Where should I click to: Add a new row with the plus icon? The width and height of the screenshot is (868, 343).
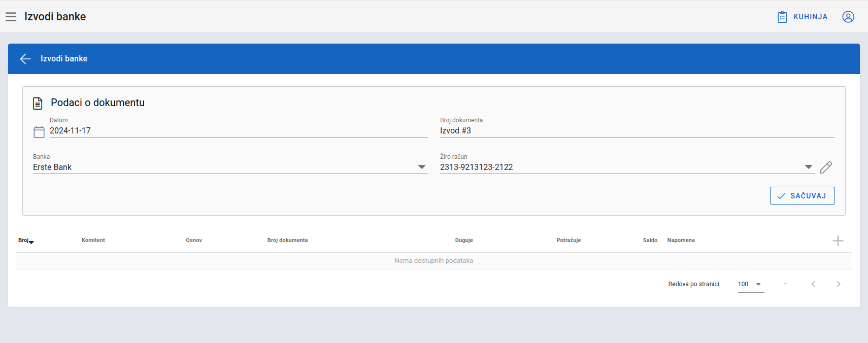pyautogui.click(x=838, y=241)
